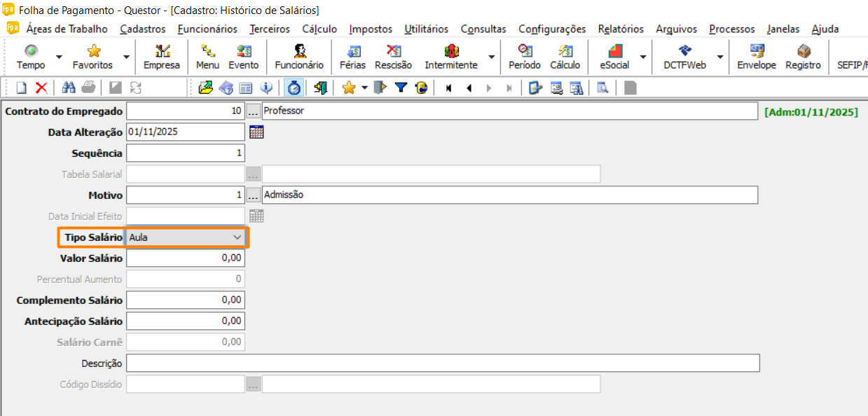Click the Valor Salário input field
Image resolution: width=868 pixels, height=416 pixels.
pos(186,258)
